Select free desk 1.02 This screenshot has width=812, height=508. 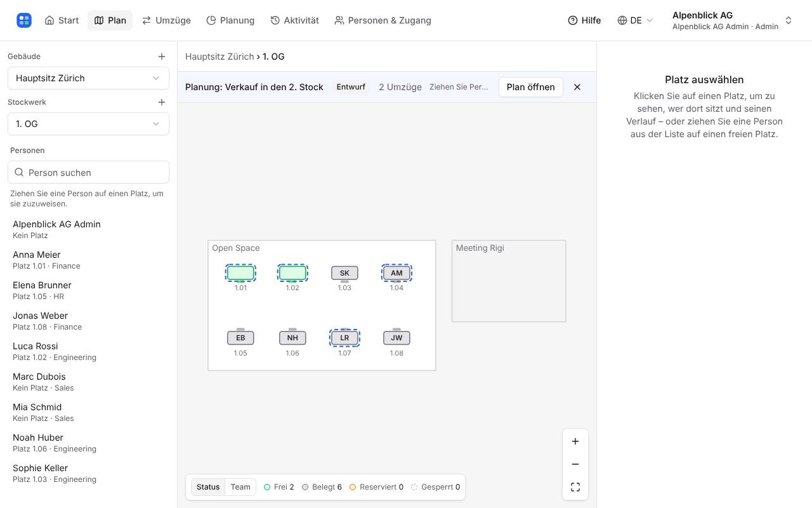pos(292,273)
